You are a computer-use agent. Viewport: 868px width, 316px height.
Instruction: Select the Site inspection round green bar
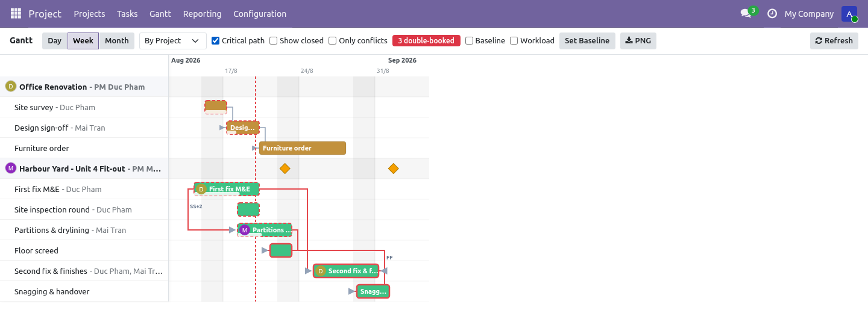(x=248, y=209)
